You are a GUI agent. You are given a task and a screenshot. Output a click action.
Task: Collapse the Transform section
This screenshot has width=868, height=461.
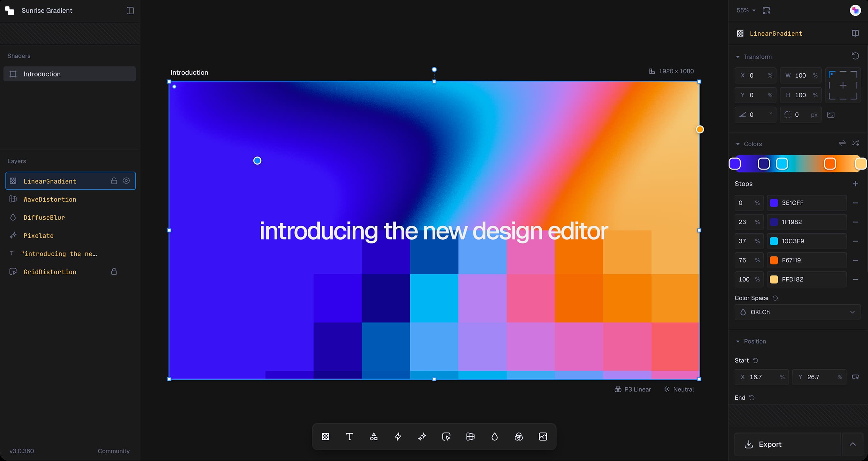pos(737,57)
